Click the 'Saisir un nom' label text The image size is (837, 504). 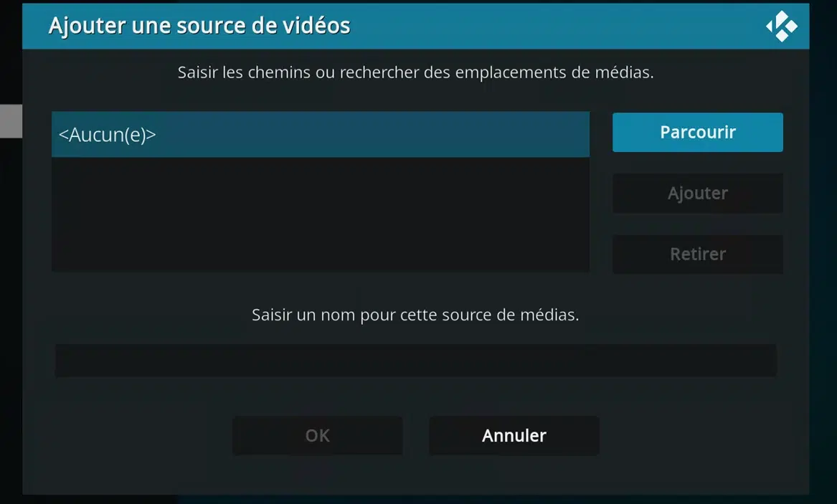(x=415, y=315)
